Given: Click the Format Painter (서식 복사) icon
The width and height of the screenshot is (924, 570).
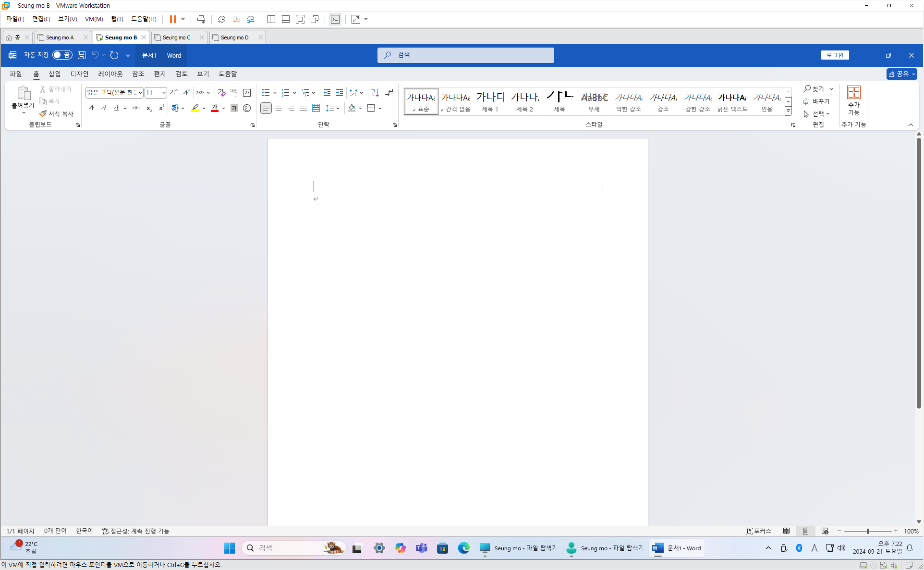Looking at the screenshot, I should click(x=43, y=114).
